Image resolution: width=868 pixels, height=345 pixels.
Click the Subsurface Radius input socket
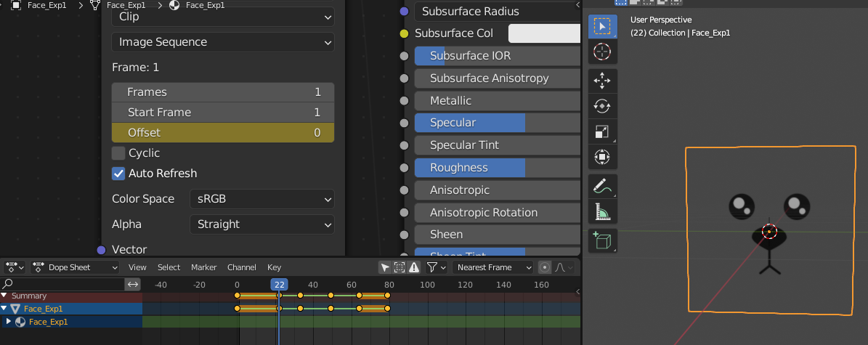(x=404, y=11)
